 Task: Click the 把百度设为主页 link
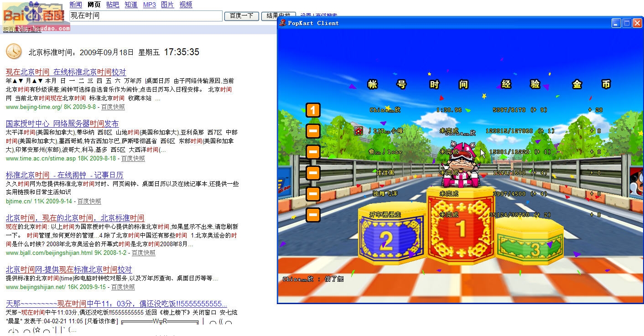22,30
